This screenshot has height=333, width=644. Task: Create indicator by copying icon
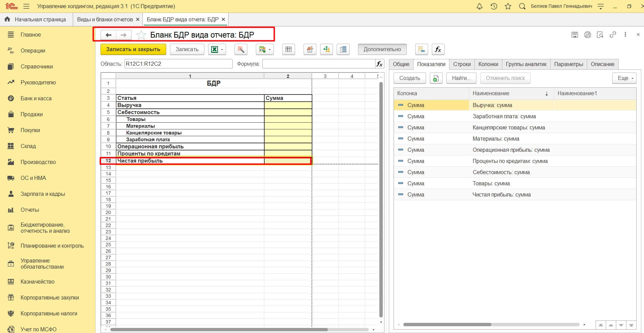click(436, 78)
